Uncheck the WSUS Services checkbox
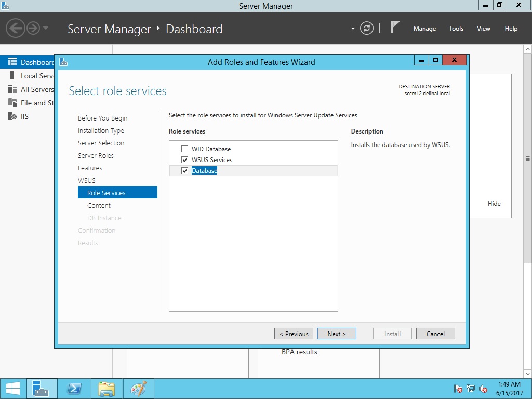The width and height of the screenshot is (532, 399). click(184, 160)
